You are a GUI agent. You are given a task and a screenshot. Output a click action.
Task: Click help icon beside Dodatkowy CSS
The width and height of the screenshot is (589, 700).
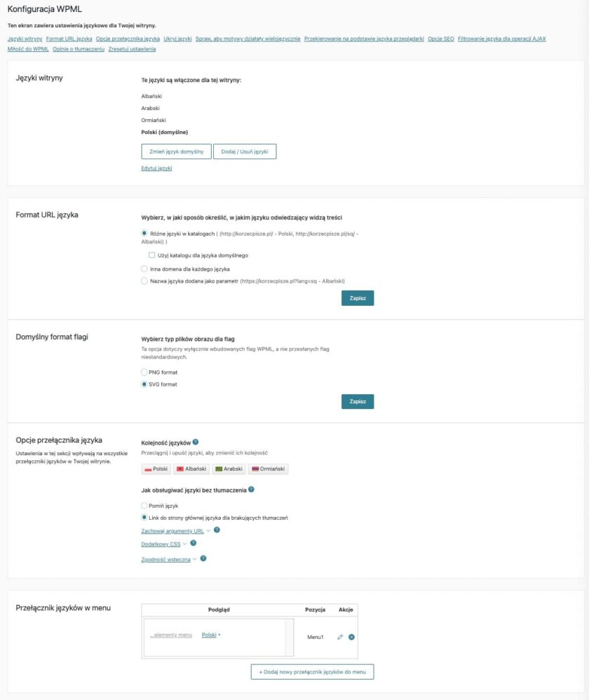pyautogui.click(x=193, y=543)
